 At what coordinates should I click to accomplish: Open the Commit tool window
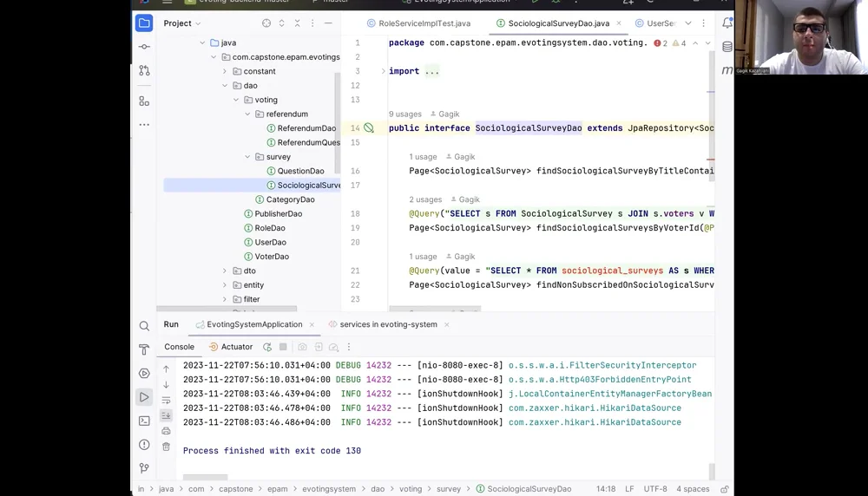coord(144,47)
